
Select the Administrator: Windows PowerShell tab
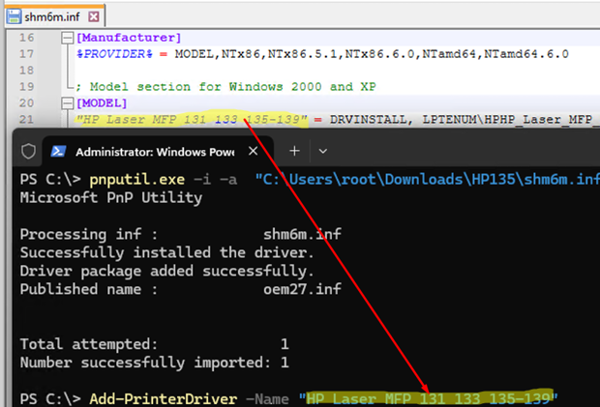[158, 152]
